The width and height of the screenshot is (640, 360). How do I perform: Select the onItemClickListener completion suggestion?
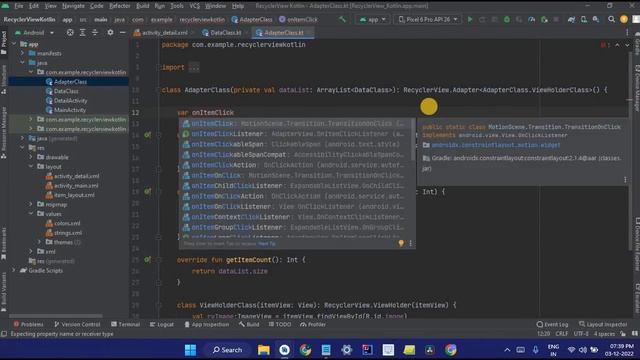pyautogui.click(x=297, y=134)
